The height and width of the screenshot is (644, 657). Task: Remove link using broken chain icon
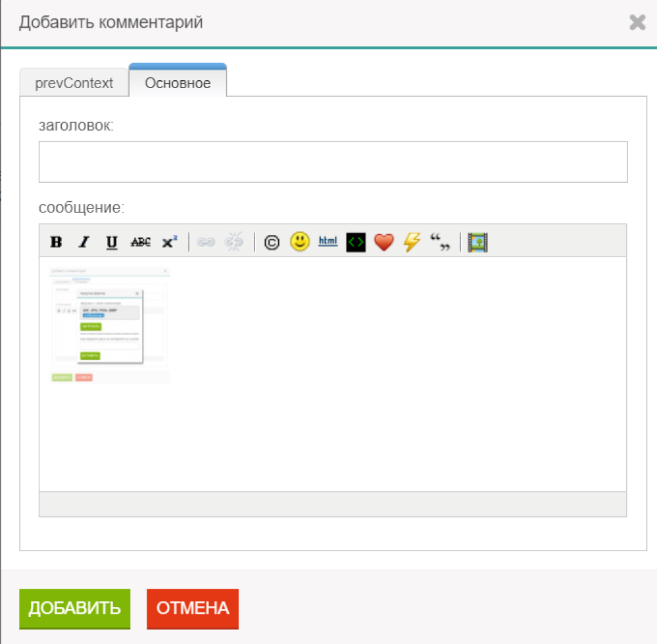[234, 242]
